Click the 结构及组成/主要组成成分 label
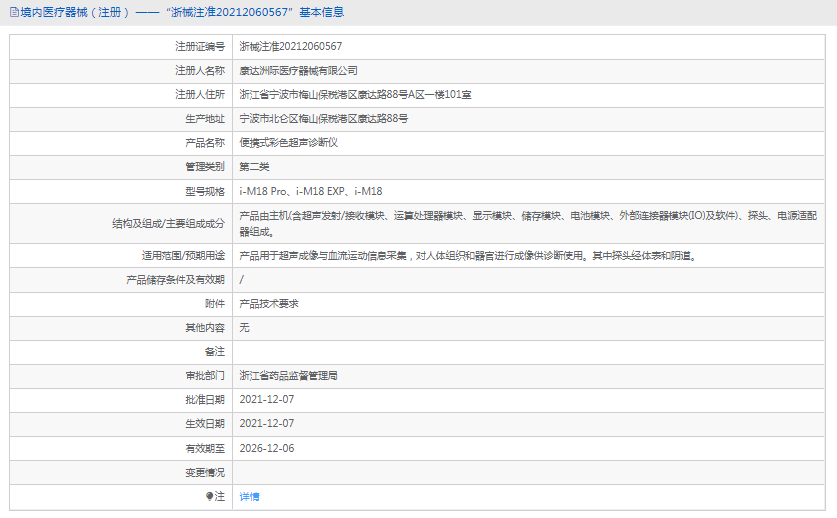 [169, 223]
